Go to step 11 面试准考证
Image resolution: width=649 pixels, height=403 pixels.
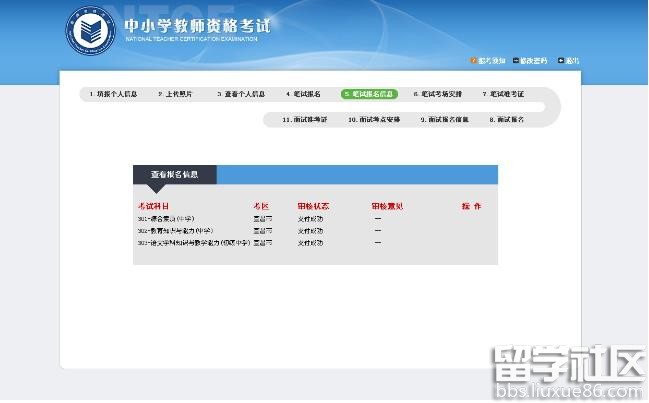[305, 119]
